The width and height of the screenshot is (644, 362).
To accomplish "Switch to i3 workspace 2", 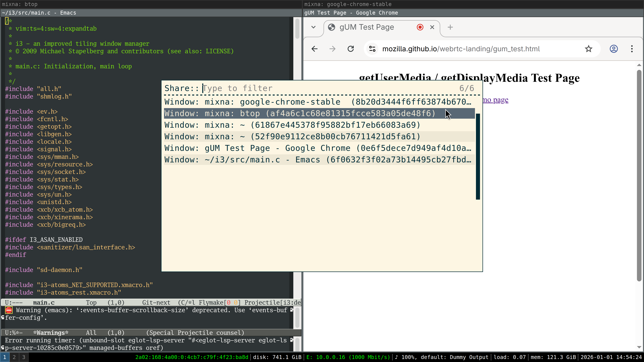I will [14, 357].
